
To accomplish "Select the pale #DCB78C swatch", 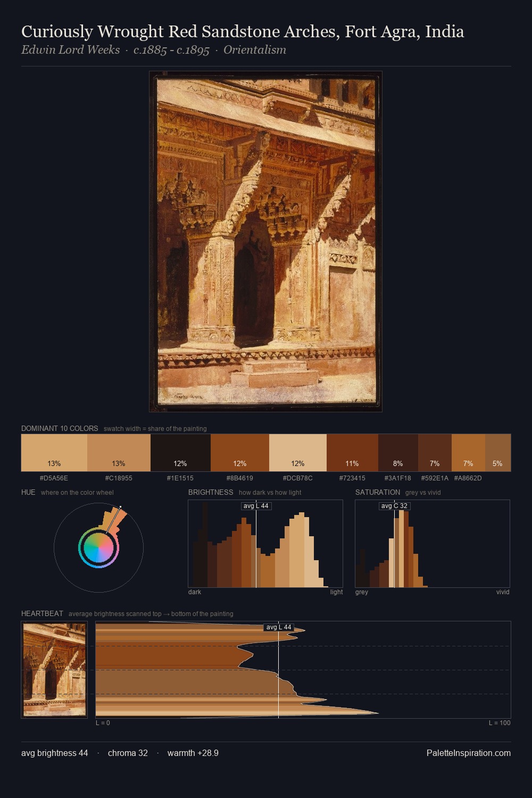I will (x=298, y=453).
